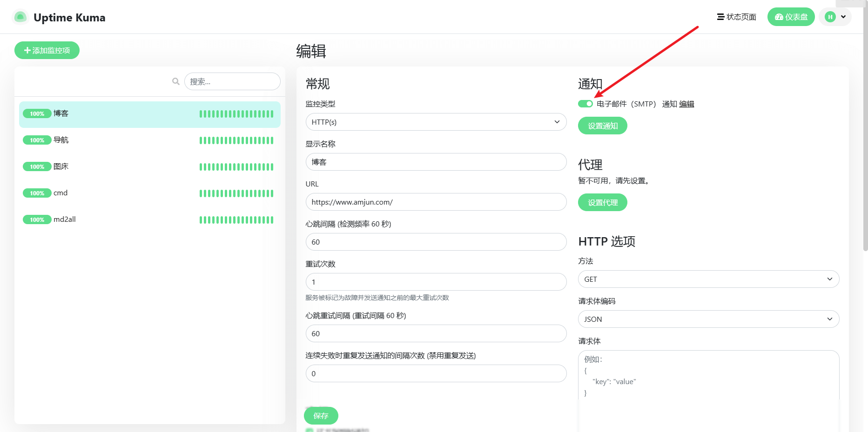This screenshot has height=432, width=868.
Task: Select the md2all monitor in sidebar
Action: click(x=64, y=219)
